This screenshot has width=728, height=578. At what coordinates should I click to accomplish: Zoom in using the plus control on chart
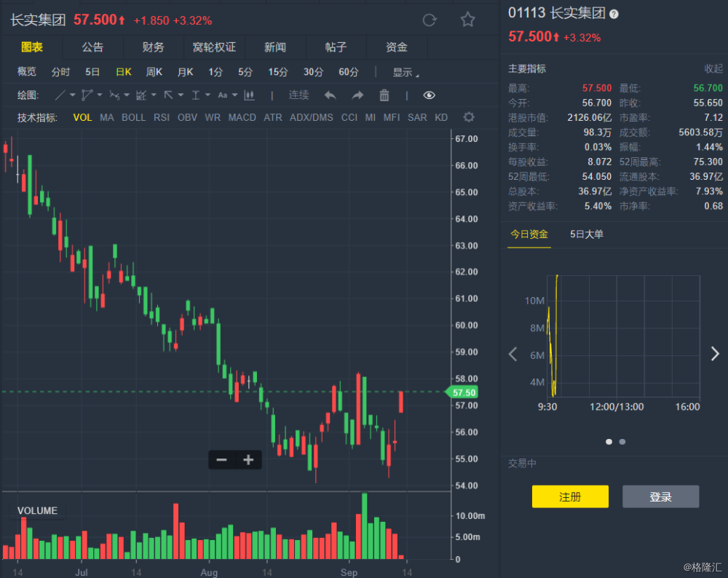pyautogui.click(x=248, y=460)
